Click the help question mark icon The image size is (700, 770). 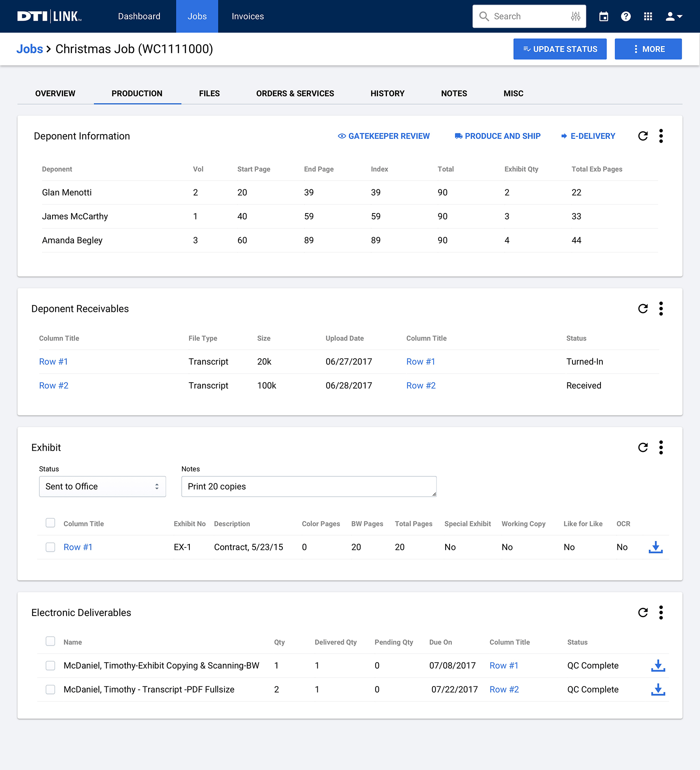[626, 16]
